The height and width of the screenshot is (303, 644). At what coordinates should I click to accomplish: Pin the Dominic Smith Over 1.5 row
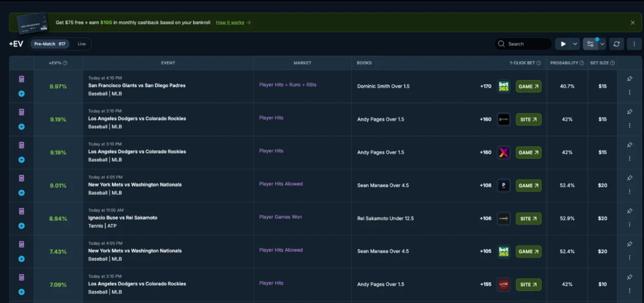click(630, 79)
